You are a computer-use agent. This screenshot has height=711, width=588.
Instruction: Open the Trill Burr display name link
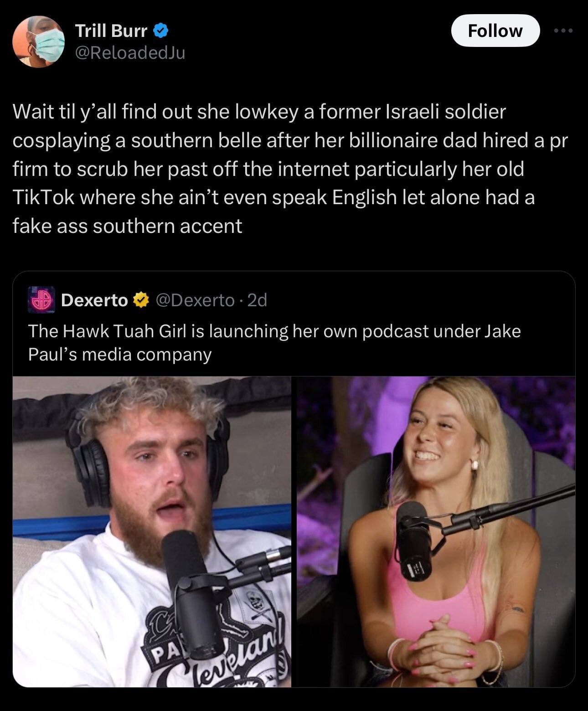(x=111, y=31)
